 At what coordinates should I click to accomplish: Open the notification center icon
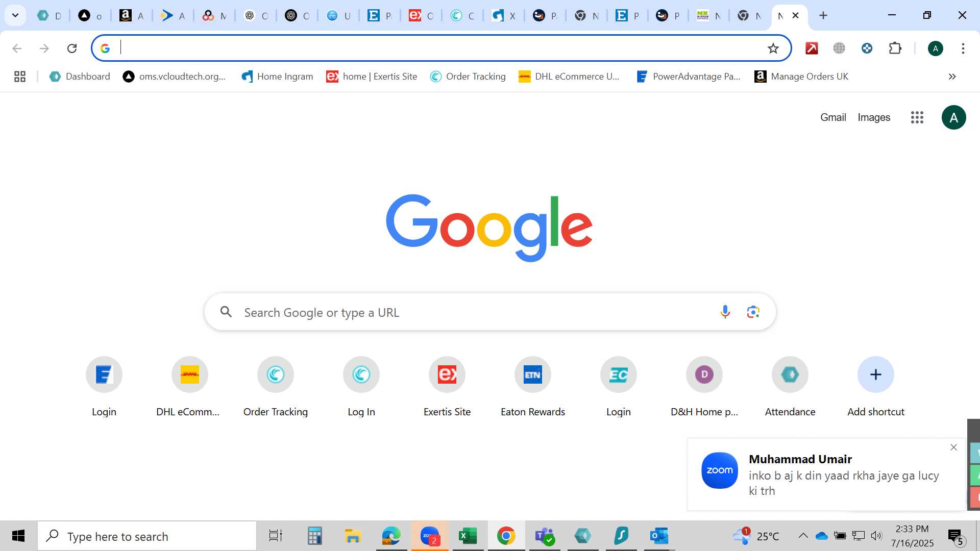point(956,536)
